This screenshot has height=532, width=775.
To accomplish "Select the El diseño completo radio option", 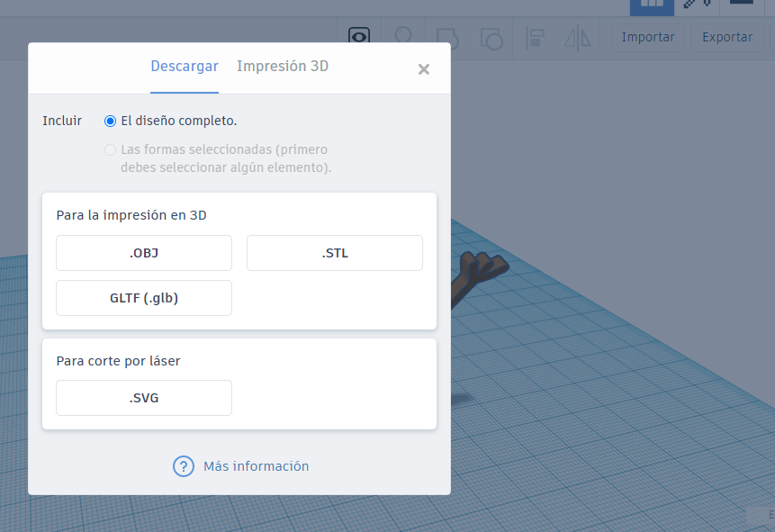I will pyautogui.click(x=110, y=122).
